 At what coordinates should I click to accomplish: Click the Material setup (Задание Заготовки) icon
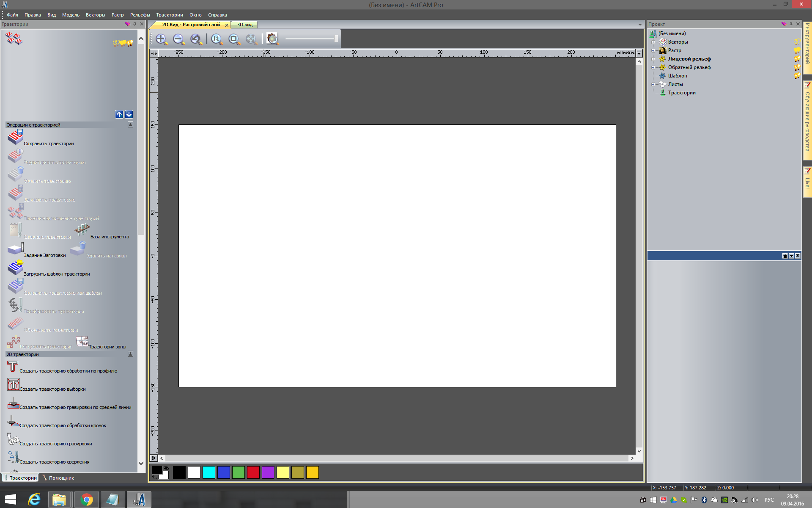coord(15,249)
